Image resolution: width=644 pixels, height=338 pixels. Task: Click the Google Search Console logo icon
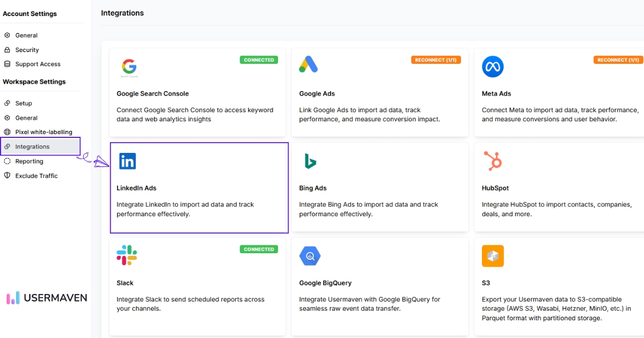(x=129, y=67)
